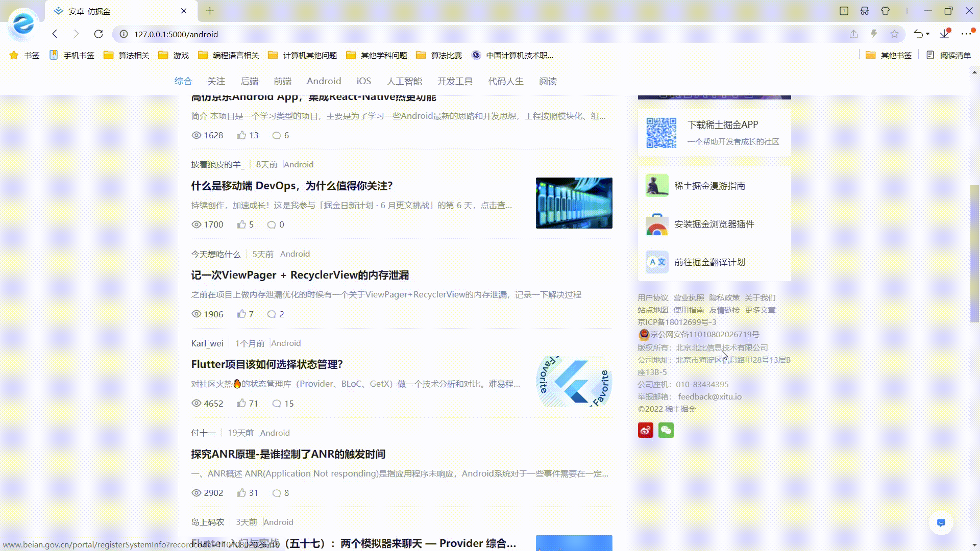This screenshot has width=980, height=551.
Task: Like the 探究ANR原理 article via its thumbs-up
Action: click(241, 493)
